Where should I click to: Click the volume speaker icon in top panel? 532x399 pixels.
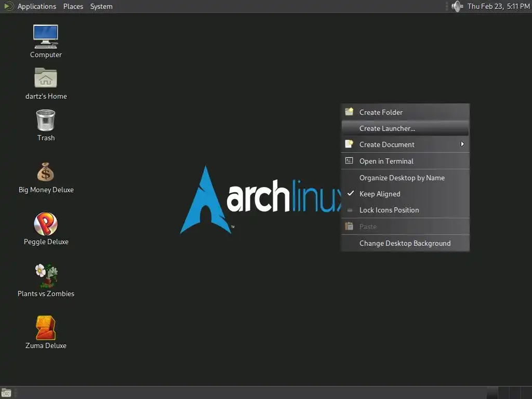click(x=457, y=6)
